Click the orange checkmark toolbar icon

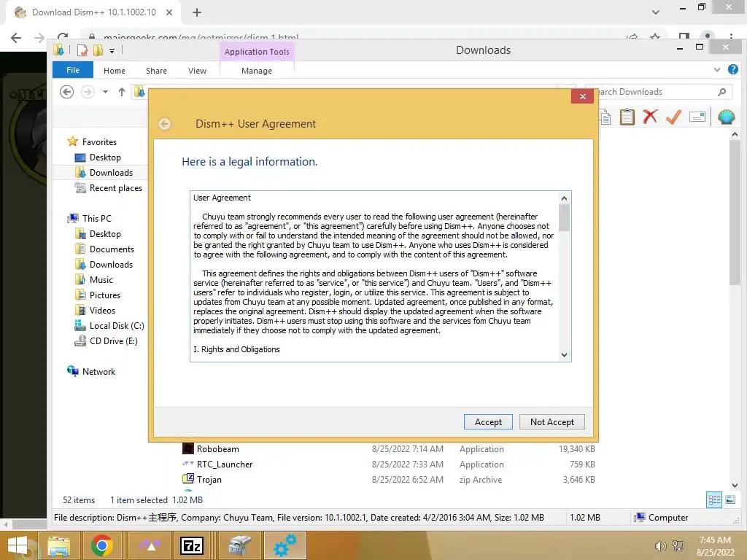673,117
